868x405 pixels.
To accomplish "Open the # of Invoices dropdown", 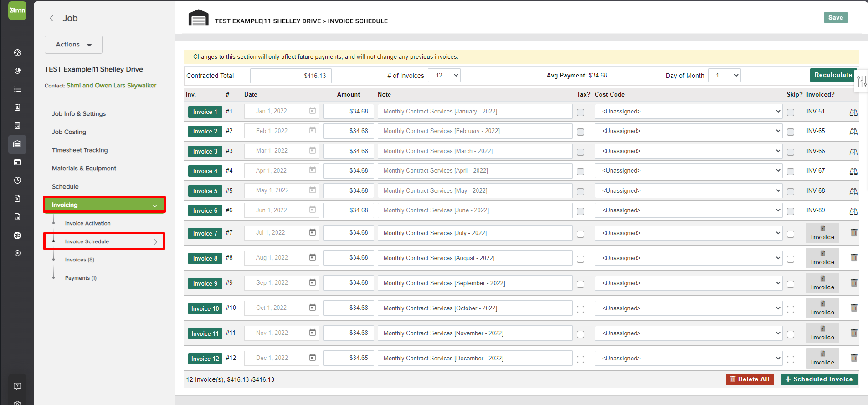I will click(x=444, y=75).
